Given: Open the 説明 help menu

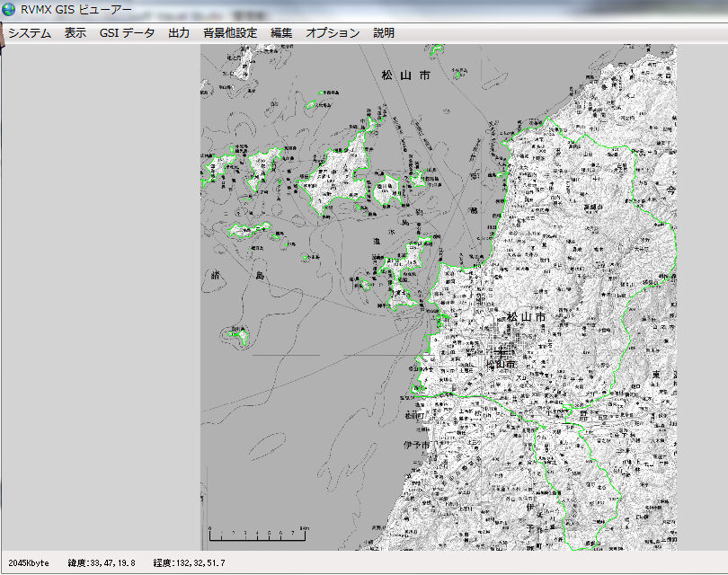Looking at the screenshot, I should point(384,32).
